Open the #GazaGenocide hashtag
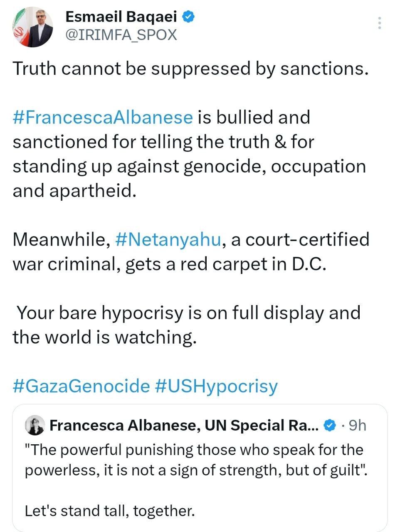 tap(81, 386)
